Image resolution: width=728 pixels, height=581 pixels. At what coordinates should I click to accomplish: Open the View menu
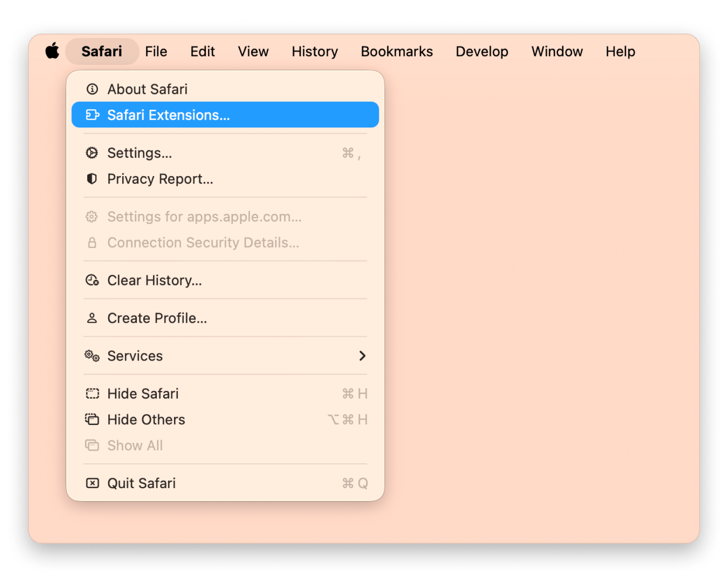253,51
